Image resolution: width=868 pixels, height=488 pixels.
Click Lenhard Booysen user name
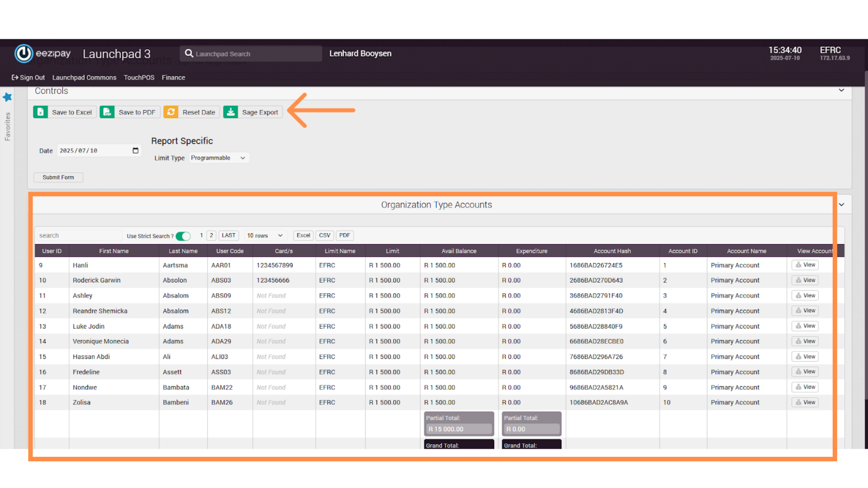(x=360, y=53)
